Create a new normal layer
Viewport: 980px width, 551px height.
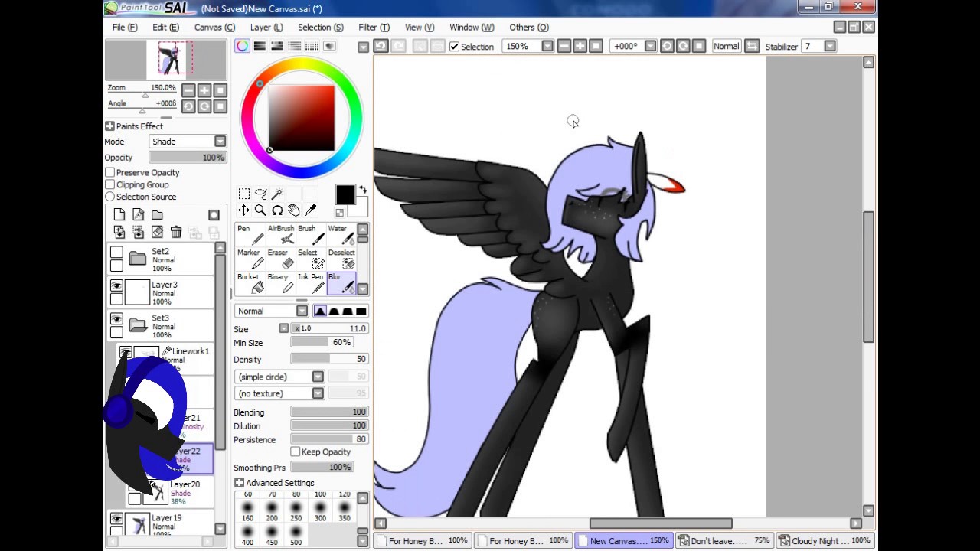(119, 215)
